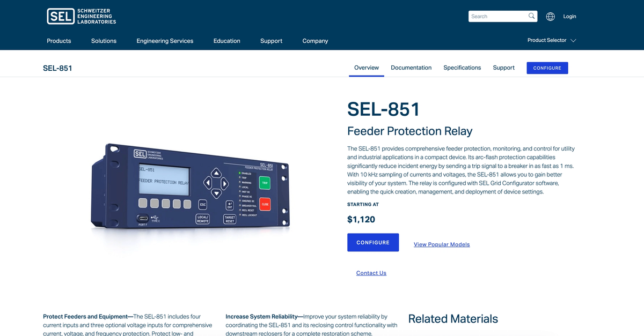Select the Overview tab
This screenshot has height=336, width=644.
[x=366, y=68]
